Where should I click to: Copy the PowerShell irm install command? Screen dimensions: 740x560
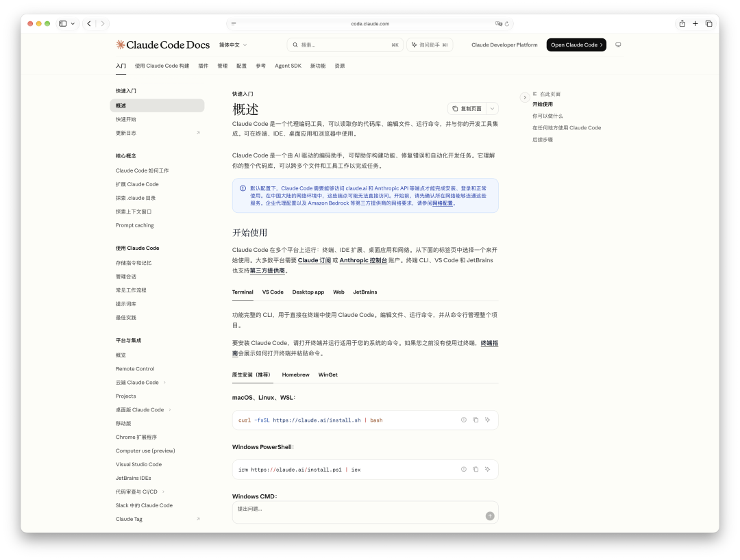[x=476, y=470]
